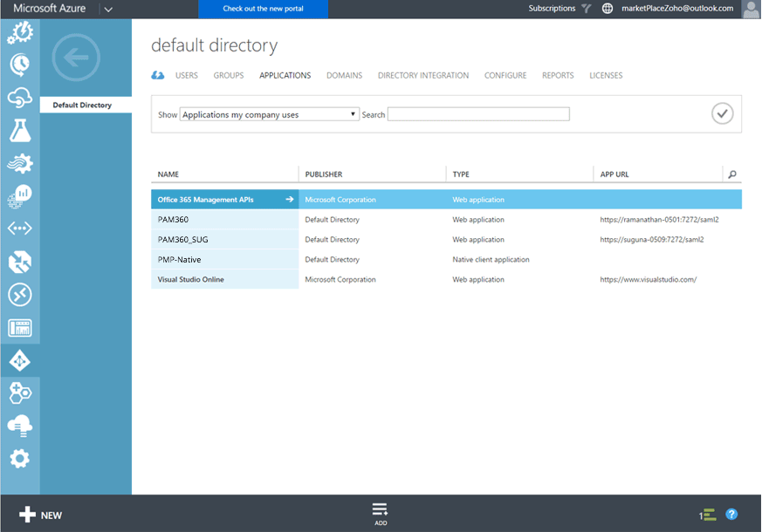Click the help question mark icon

coord(731,515)
